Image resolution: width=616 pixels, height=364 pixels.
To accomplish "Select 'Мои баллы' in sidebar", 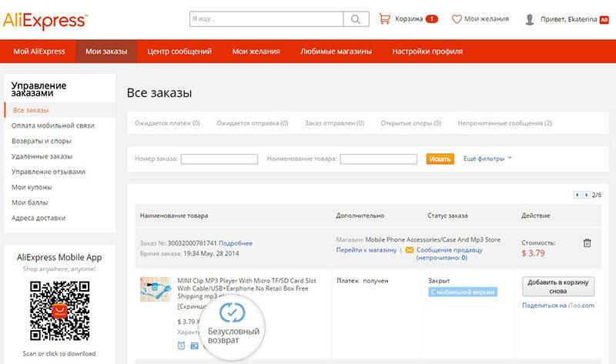I will 30,202.
